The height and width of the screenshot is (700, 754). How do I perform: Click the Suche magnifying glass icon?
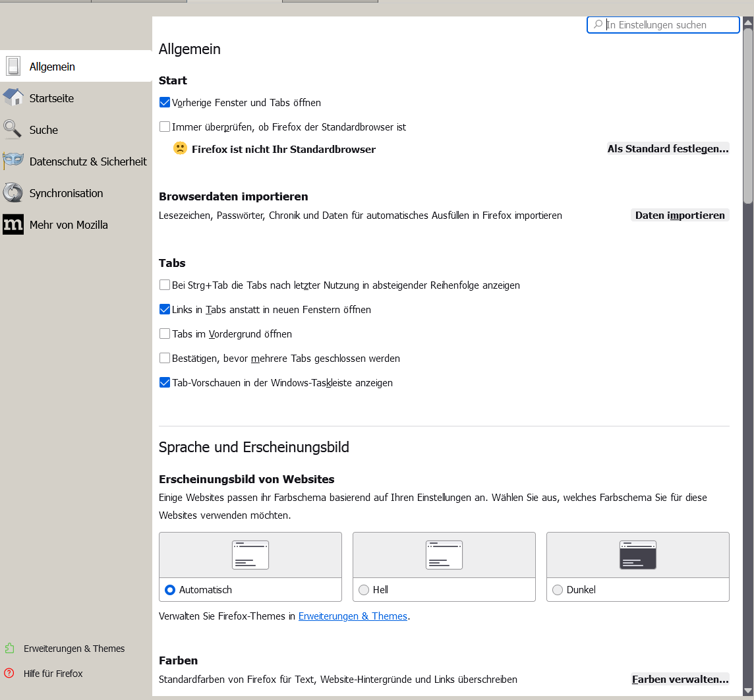pyautogui.click(x=12, y=129)
